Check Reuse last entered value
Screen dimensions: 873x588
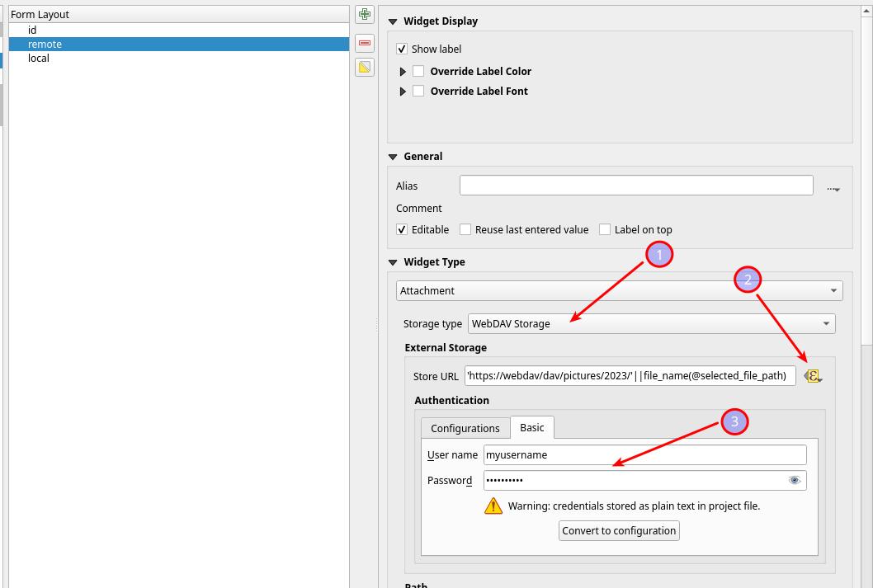465,230
